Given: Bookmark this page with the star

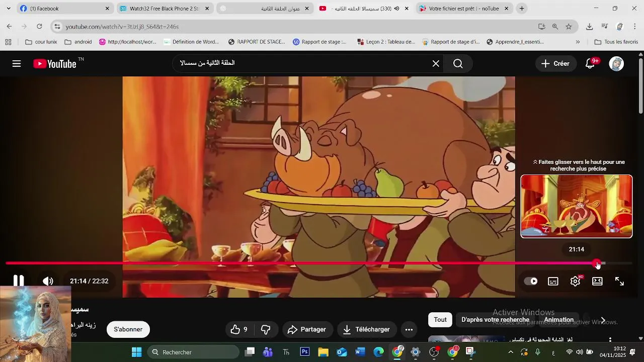Looking at the screenshot, I should pos(569,27).
